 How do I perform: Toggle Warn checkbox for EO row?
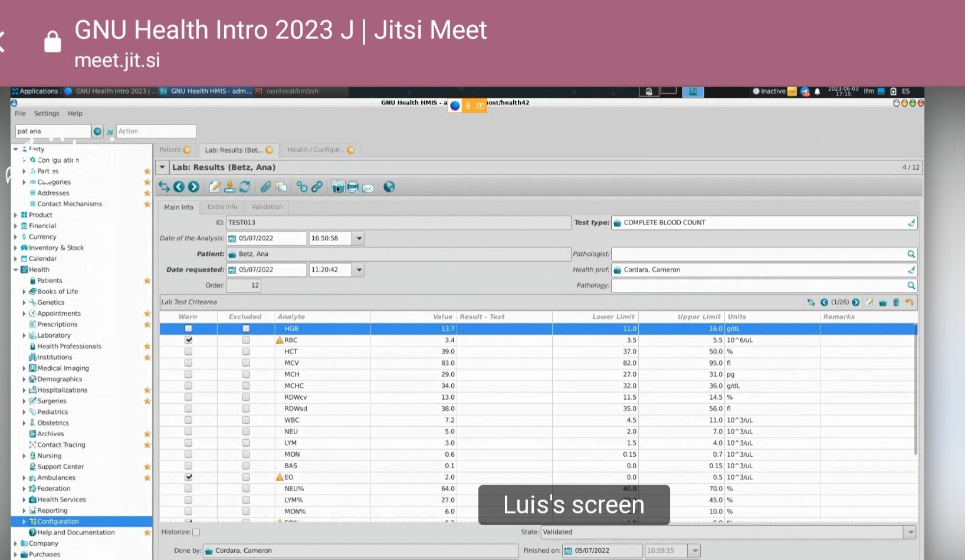pos(188,477)
